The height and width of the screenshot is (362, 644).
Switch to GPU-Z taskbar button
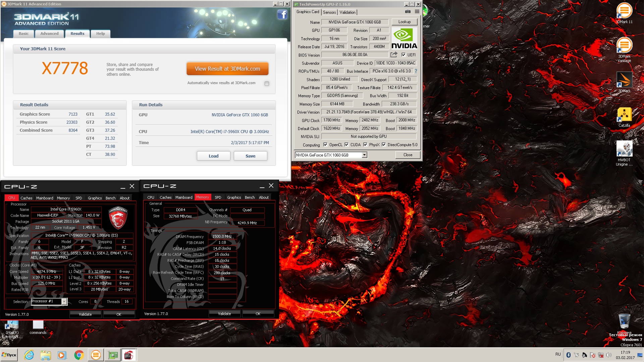[113, 355]
